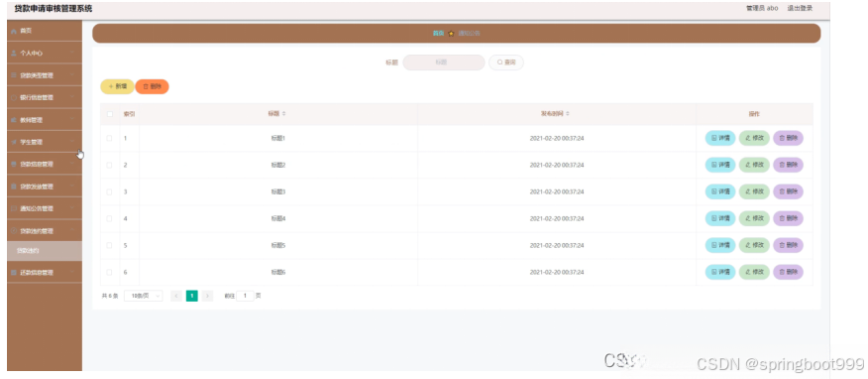The image size is (868, 379).
Task: Click the user icon beside 个人中心
Action: coord(15,54)
